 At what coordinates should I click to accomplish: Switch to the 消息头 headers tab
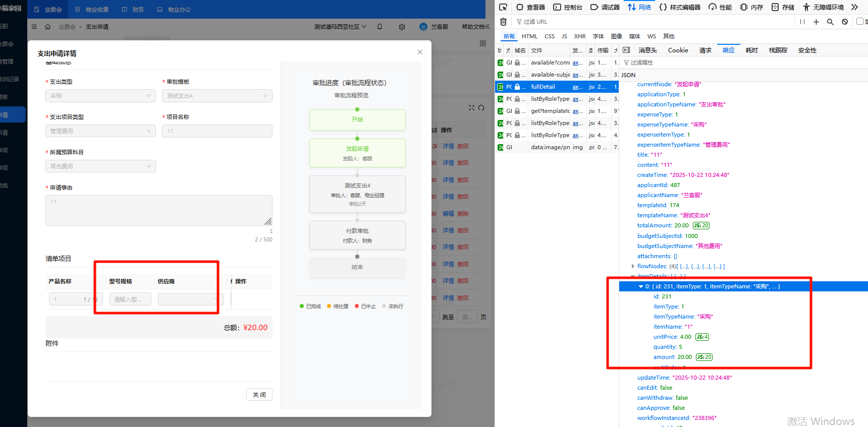[647, 50]
